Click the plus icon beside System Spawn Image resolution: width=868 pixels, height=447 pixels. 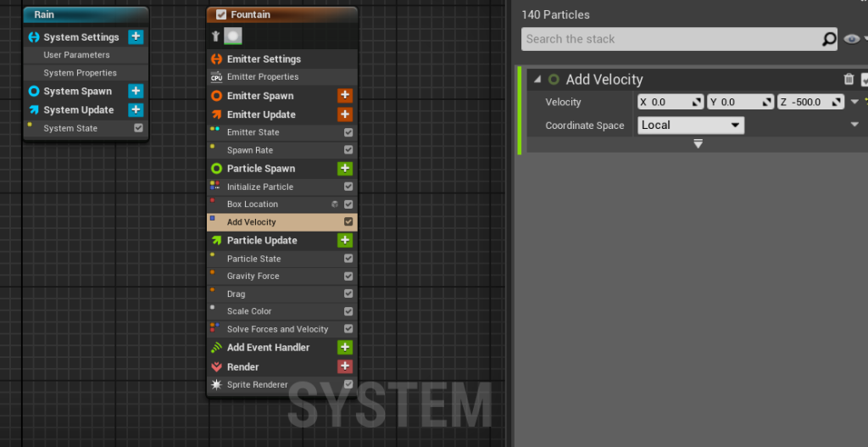136,92
